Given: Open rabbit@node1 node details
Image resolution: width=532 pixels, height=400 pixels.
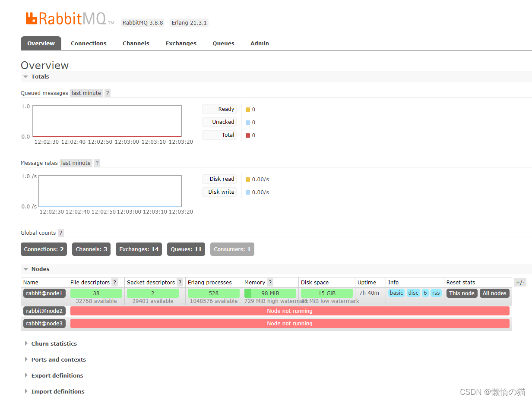Looking at the screenshot, I should [44, 293].
